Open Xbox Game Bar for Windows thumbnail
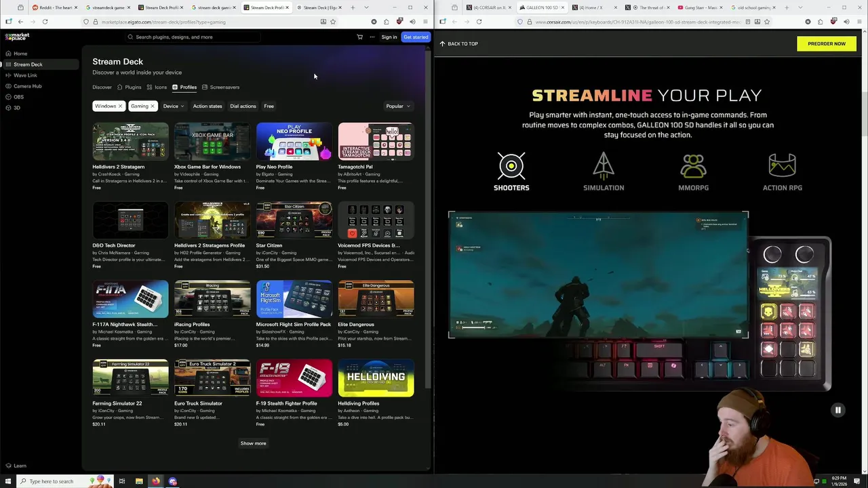The height and width of the screenshot is (488, 868). (x=212, y=141)
